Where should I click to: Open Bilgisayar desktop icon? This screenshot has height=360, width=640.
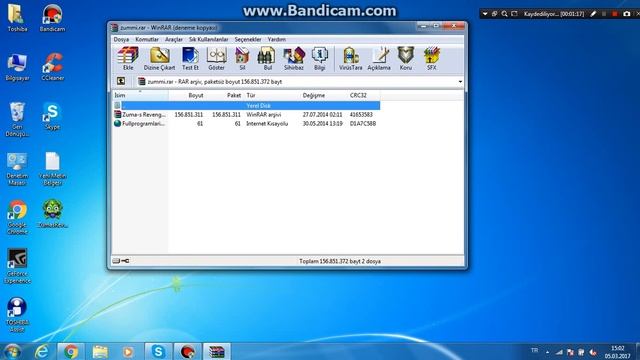(x=17, y=67)
